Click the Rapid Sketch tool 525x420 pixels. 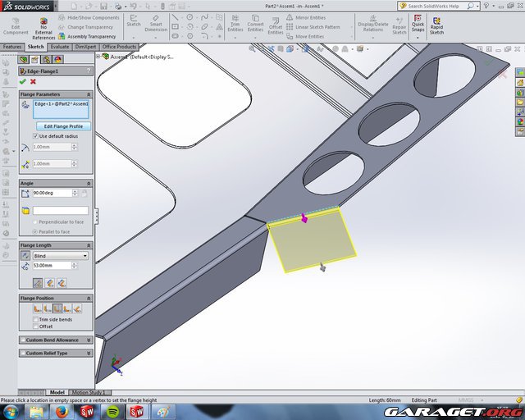(x=436, y=25)
